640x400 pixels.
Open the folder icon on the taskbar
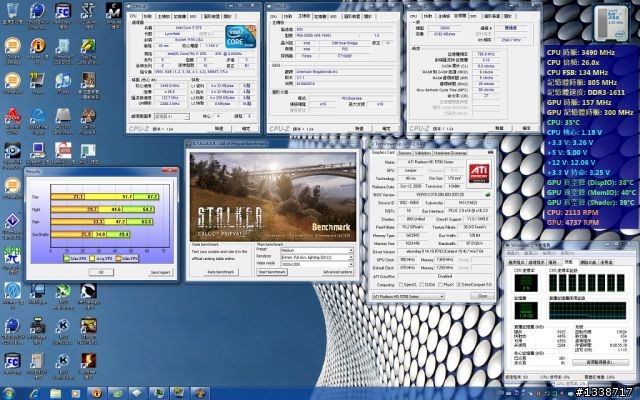tap(55, 393)
